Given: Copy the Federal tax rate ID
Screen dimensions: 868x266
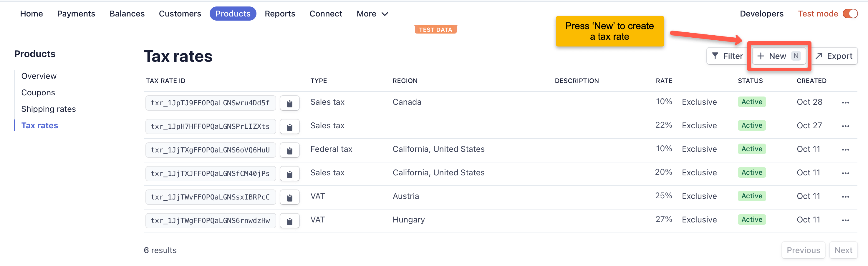Looking at the screenshot, I should tap(290, 150).
